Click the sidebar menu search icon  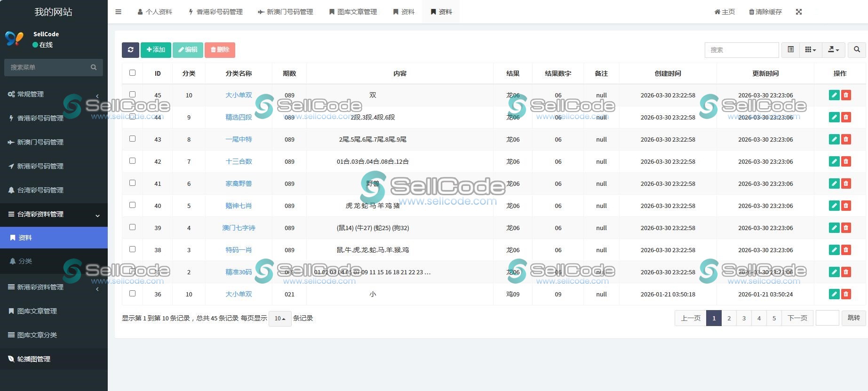coord(94,67)
